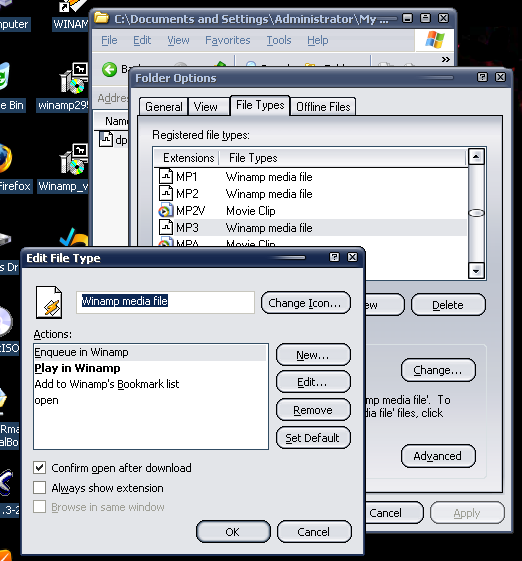Select the Enqueue in Winamp action
Screen dimensions: 522x561
click(151, 352)
